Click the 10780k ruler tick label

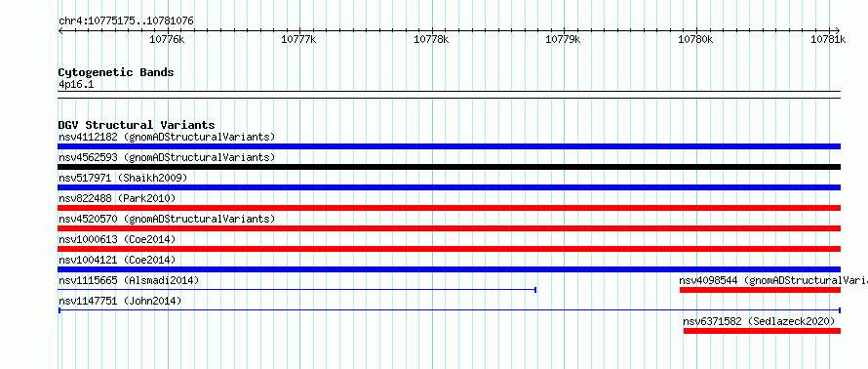(695, 39)
